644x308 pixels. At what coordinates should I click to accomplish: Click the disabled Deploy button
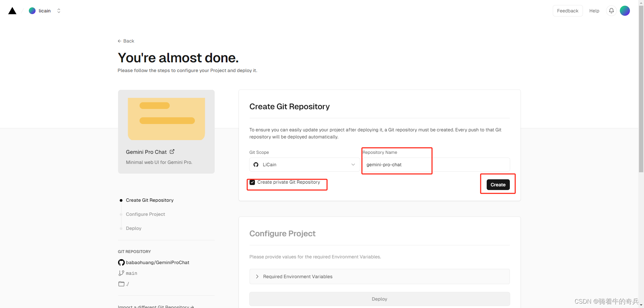[x=379, y=299]
